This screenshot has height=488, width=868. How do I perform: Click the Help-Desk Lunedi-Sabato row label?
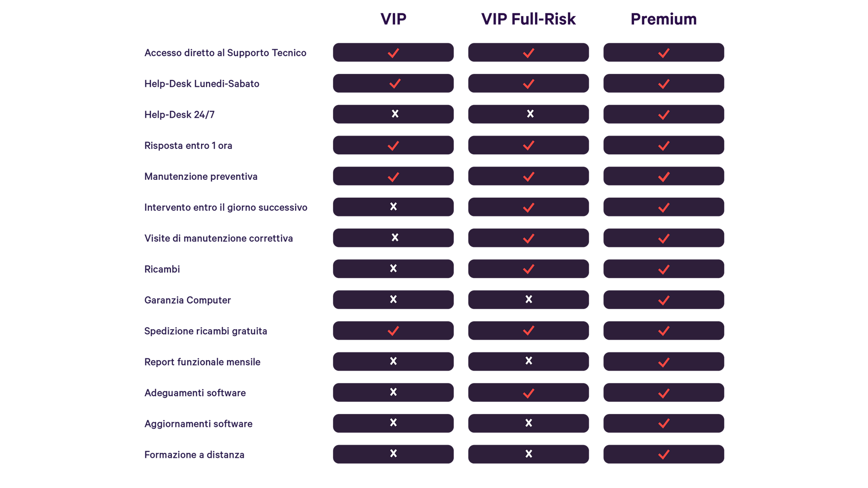point(201,84)
